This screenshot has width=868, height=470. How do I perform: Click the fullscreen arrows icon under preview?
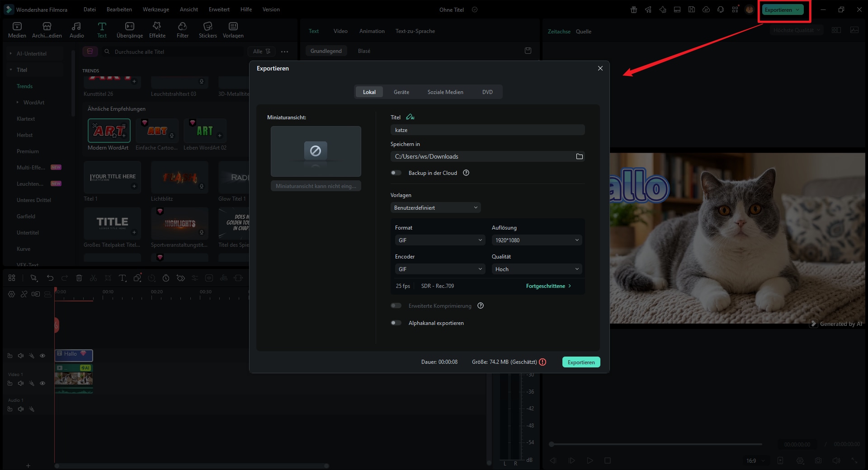tap(854, 461)
